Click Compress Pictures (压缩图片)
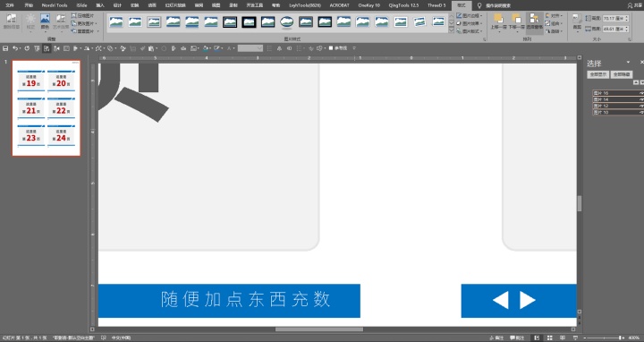644x342 pixels. click(x=82, y=15)
